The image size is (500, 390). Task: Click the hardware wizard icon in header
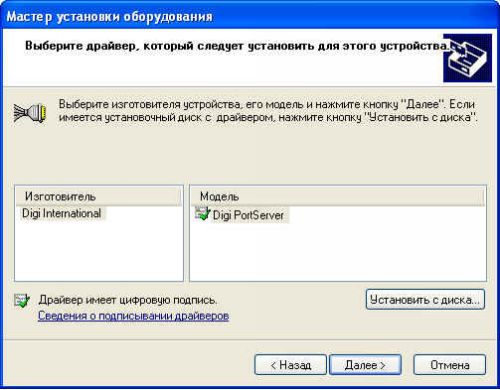(x=467, y=58)
